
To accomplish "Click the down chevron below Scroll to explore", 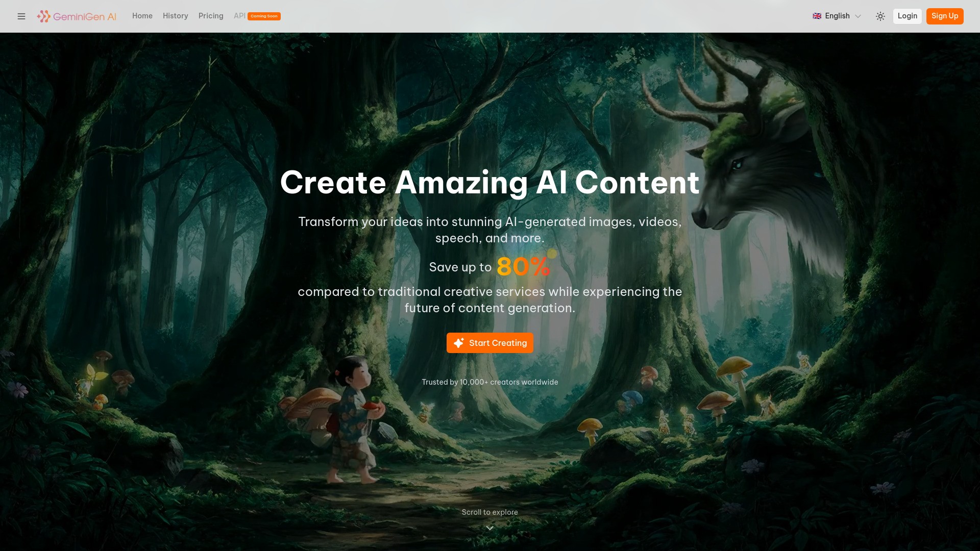I will tap(489, 528).
